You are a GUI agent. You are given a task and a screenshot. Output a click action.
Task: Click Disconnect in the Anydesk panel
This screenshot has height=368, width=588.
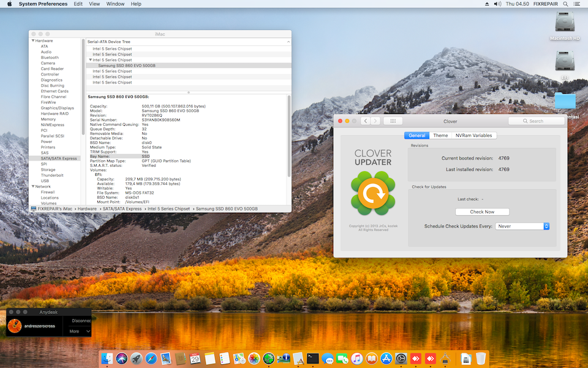(x=81, y=321)
